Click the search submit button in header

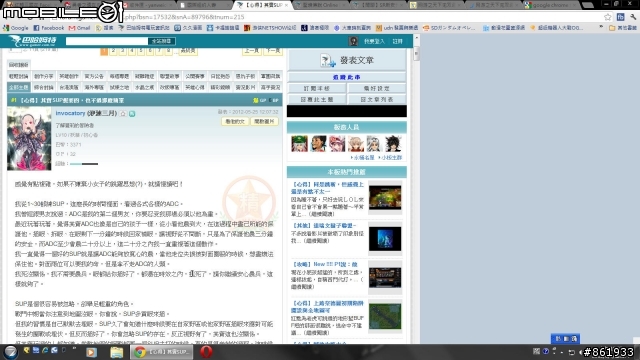click(162, 41)
